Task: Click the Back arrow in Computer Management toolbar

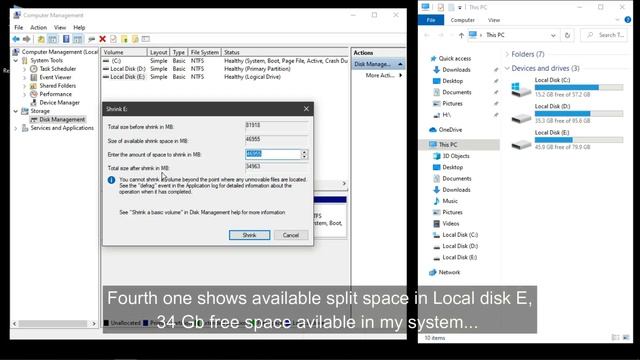Action: 16,39
